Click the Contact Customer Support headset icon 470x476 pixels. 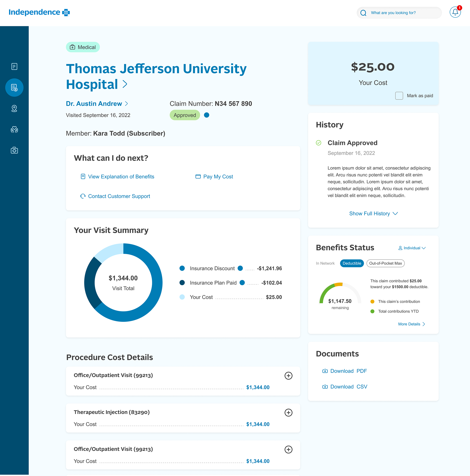83,196
